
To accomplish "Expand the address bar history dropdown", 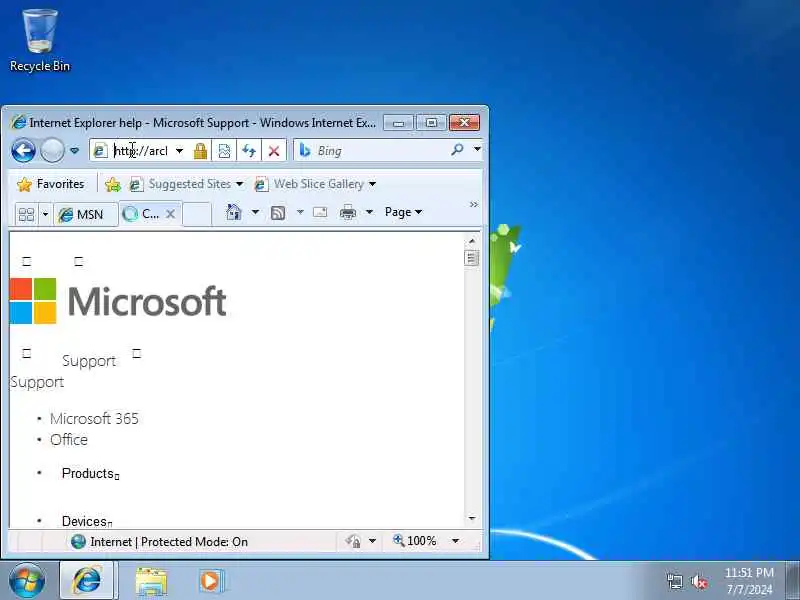I will (179, 151).
